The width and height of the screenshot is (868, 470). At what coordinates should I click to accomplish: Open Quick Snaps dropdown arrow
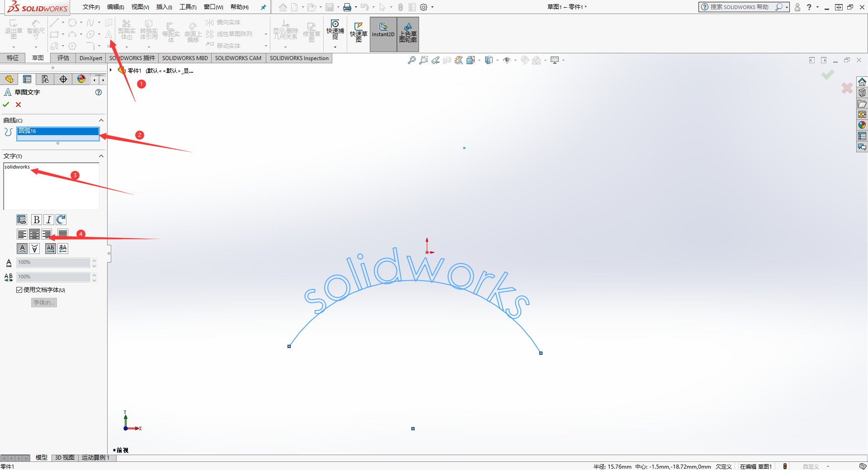click(x=335, y=47)
